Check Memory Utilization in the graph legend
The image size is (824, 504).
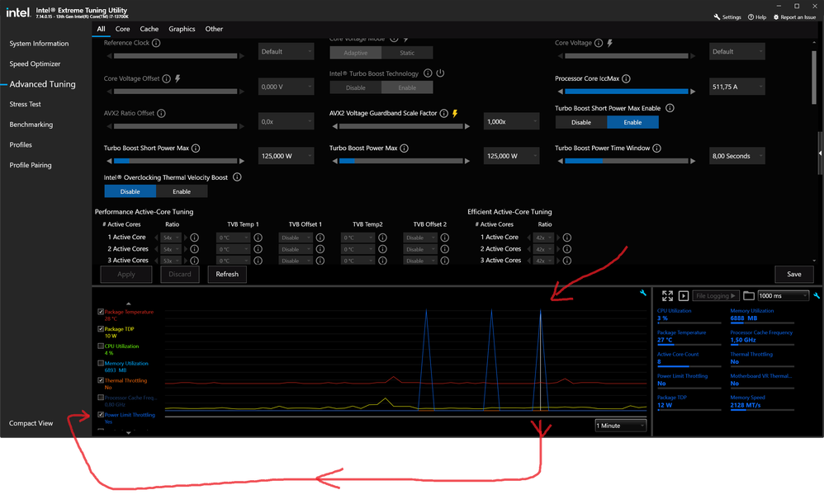101,363
